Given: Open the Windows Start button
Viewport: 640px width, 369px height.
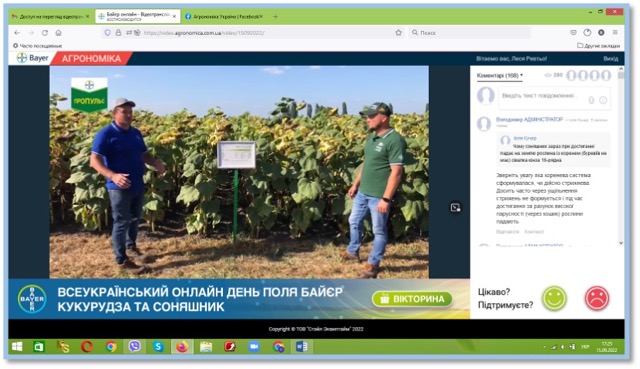Looking at the screenshot, I should pyautogui.click(x=17, y=347).
